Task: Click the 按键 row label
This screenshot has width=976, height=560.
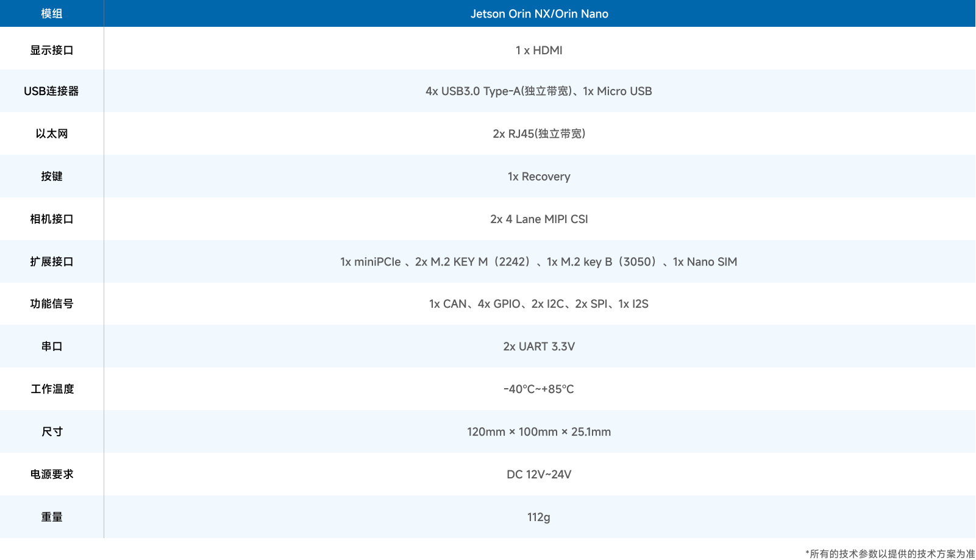Action: point(52,176)
